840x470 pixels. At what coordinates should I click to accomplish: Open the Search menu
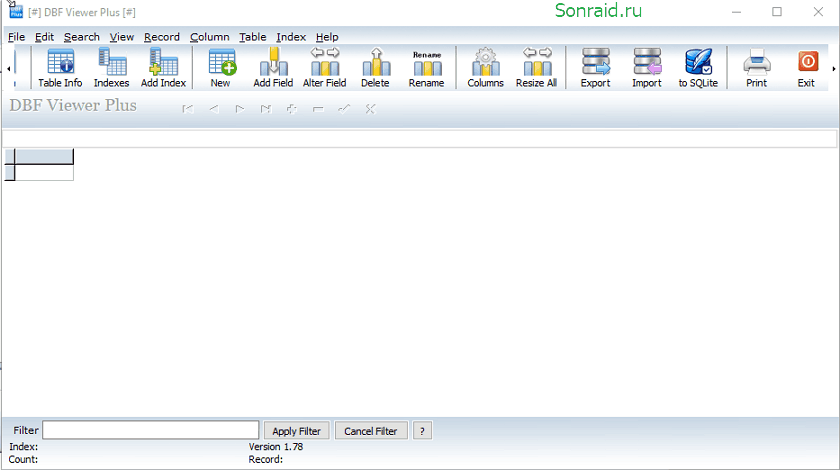point(81,37)
